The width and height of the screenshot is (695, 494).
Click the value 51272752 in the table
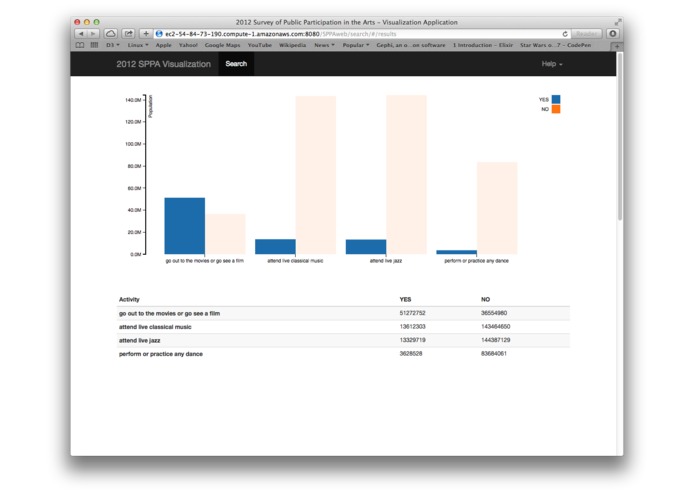coord(412,313)
